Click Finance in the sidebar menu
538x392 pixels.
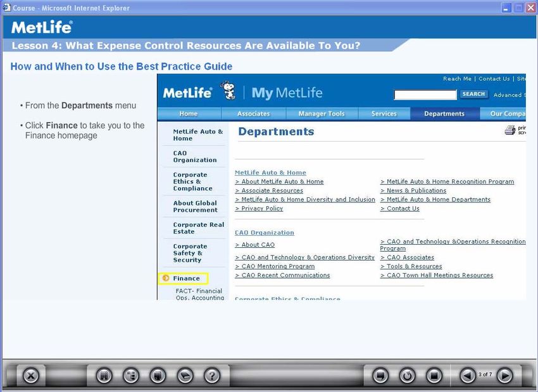click(186, 278)
